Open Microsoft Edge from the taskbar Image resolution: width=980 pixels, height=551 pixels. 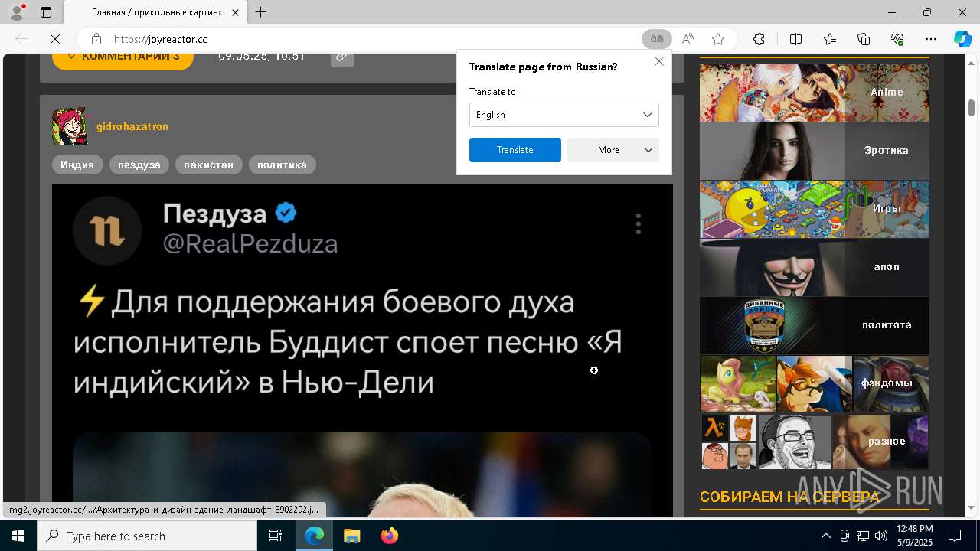click(x=315, y=536)
